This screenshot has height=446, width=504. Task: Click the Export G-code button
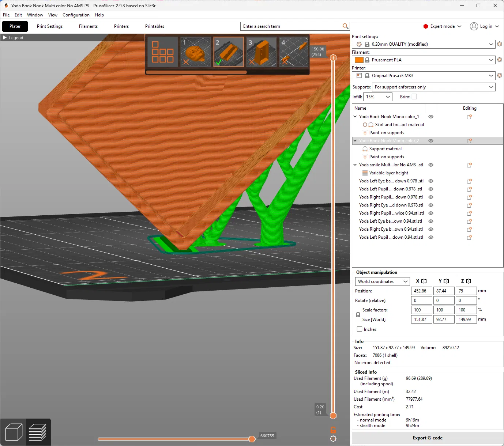(428, 438)
